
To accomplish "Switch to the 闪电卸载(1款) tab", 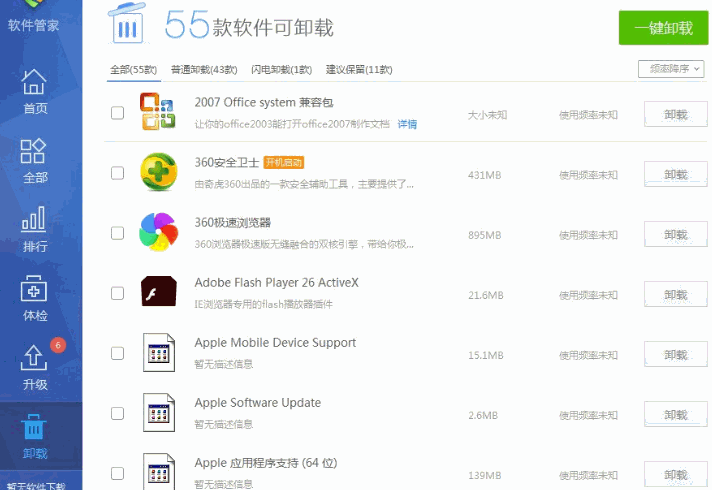I will (x=282, y=70).
